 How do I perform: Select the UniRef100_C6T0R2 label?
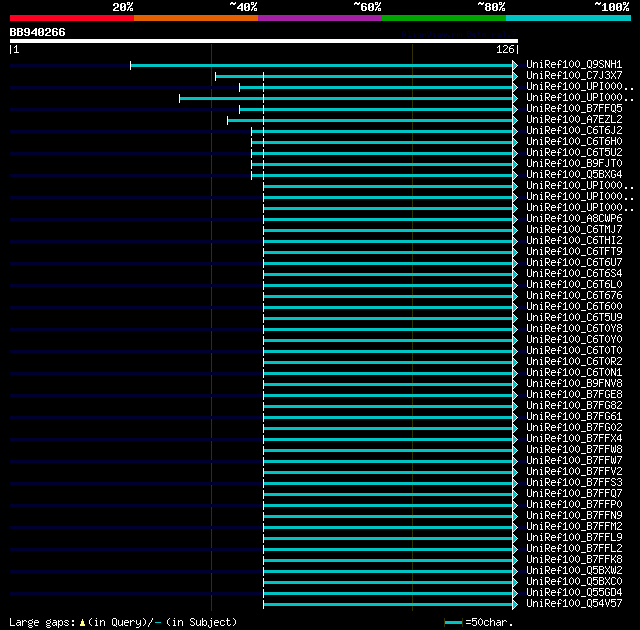pyautogui.click(x=574, y=362)
